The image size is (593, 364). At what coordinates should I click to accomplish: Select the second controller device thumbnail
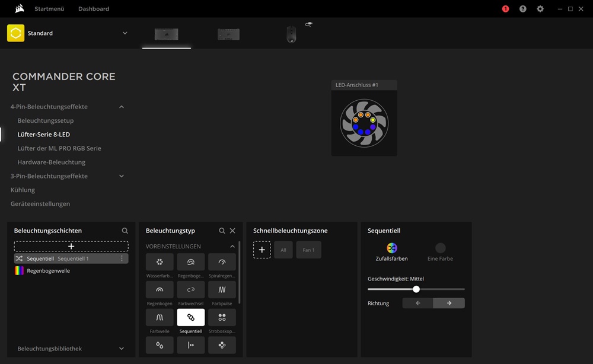click(228, 34)
